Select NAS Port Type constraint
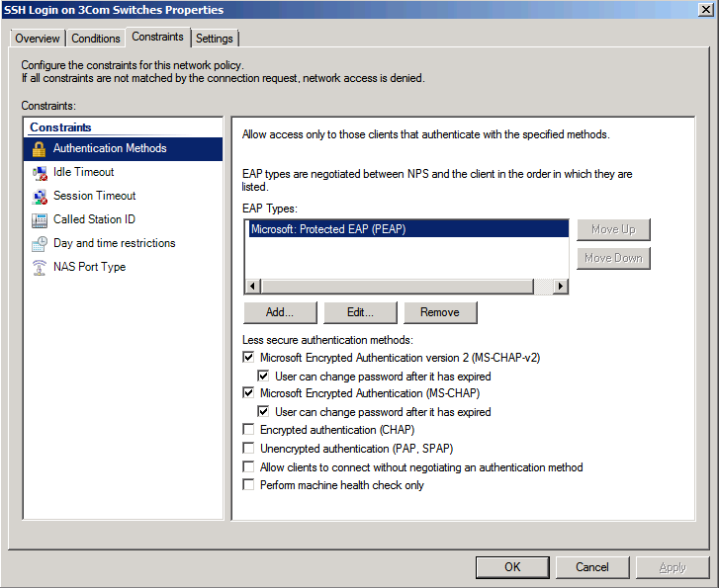 [x=123, y=267]
